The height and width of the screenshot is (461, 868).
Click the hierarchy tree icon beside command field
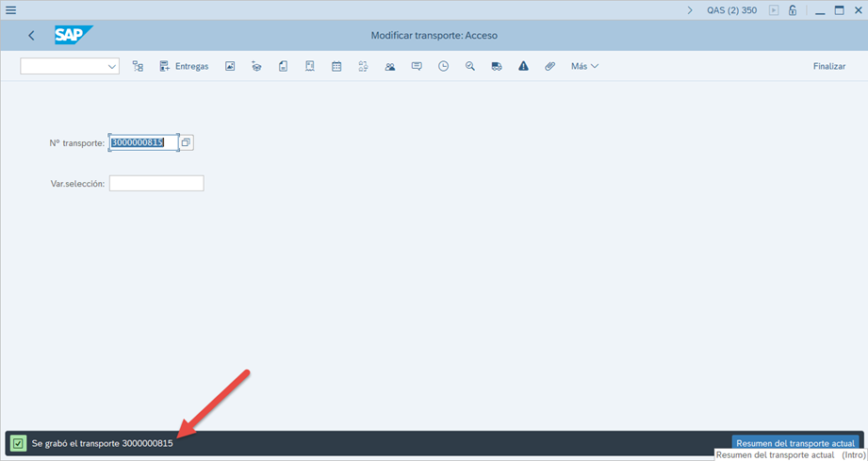coord(138,67)
